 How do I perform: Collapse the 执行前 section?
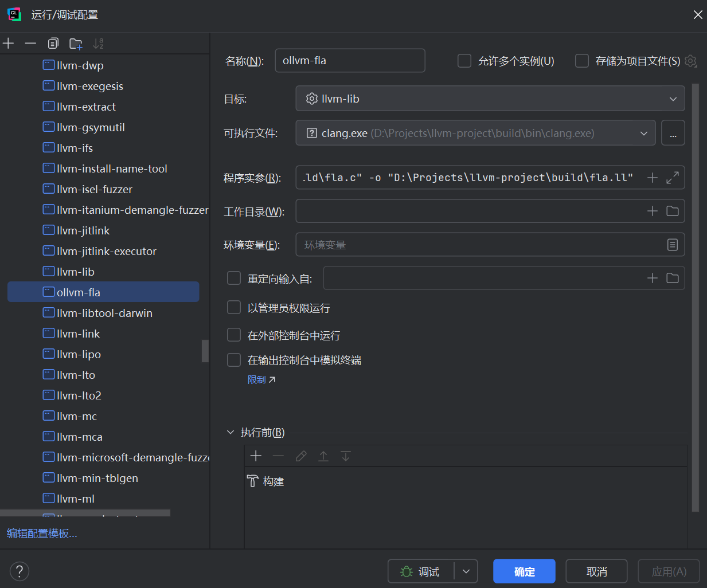coord(231,432)
